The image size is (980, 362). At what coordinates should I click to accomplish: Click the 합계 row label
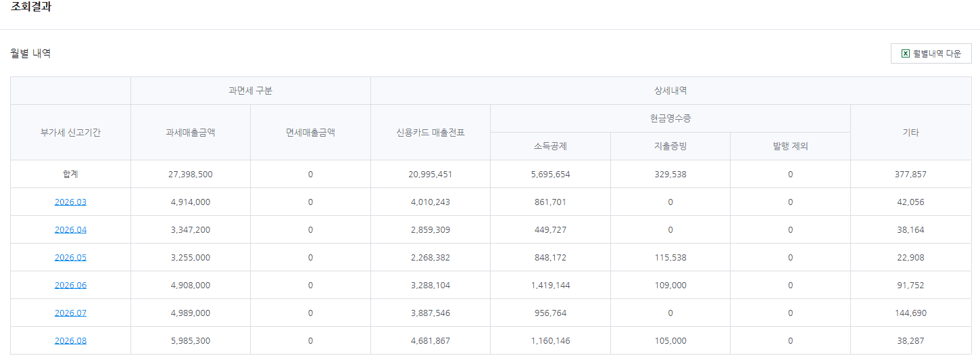(70, 174)
